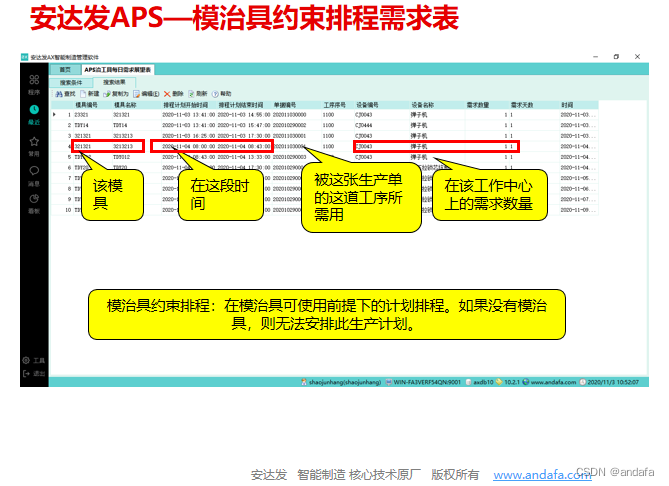Screen dimensions: 669x486
Task: Click row indicator arrow of row 1
Action: [x=54, y=114]
